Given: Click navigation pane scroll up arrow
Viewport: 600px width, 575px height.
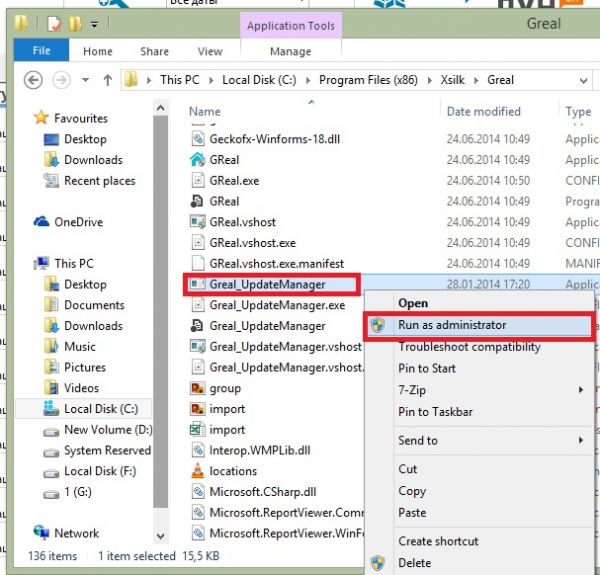Looking at the screenshot, I should (161, 108).
